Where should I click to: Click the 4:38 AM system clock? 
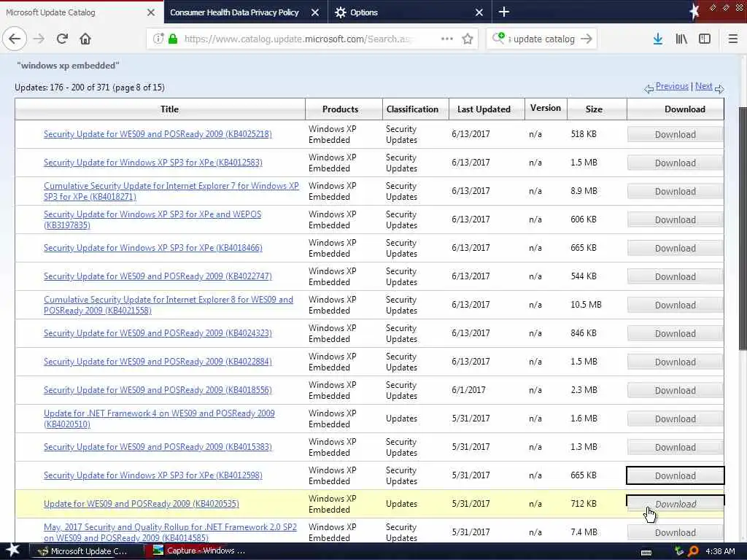(x=720, y=551)
